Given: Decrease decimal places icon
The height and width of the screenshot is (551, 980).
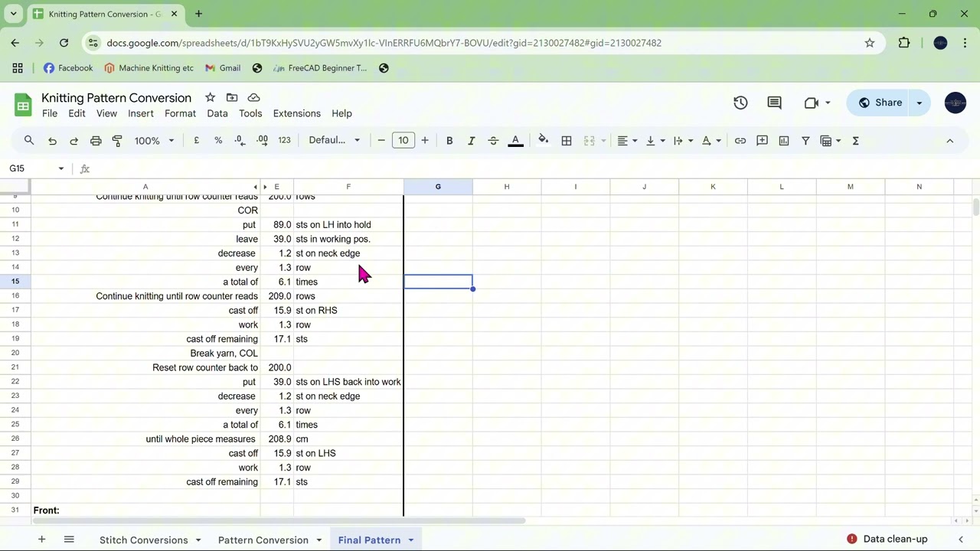Looking at the screenshot, I should [x=240, y=141].
